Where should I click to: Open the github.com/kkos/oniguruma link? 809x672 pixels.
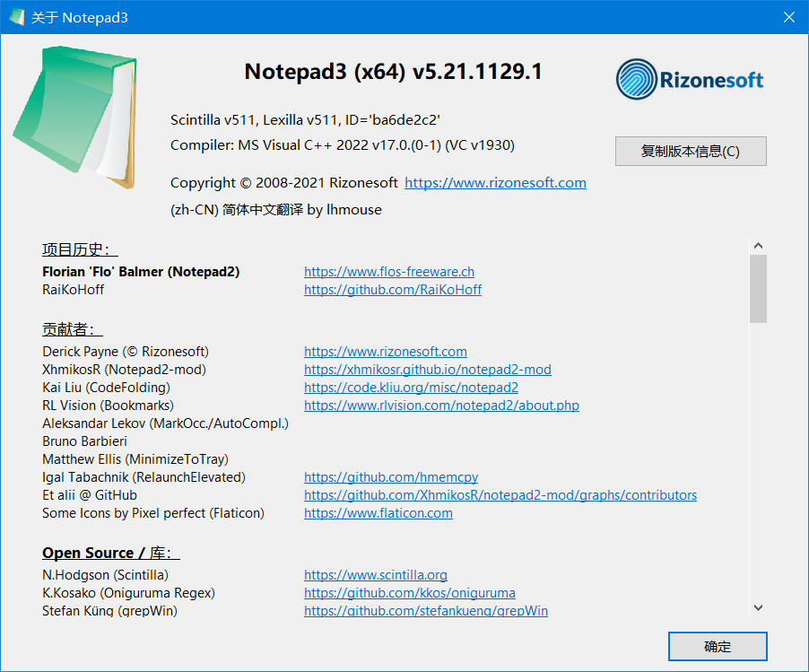point(410,592)
